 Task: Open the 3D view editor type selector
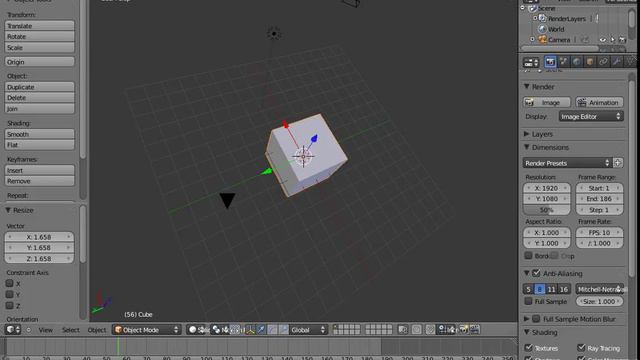coord(12,330)
